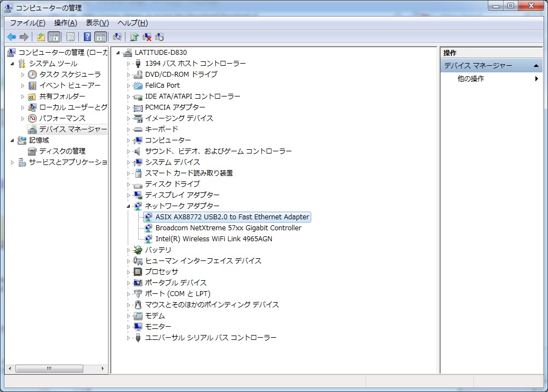Collapse the システム ツール tree node
Screen dimensions: 548x392
pos(13,64)
